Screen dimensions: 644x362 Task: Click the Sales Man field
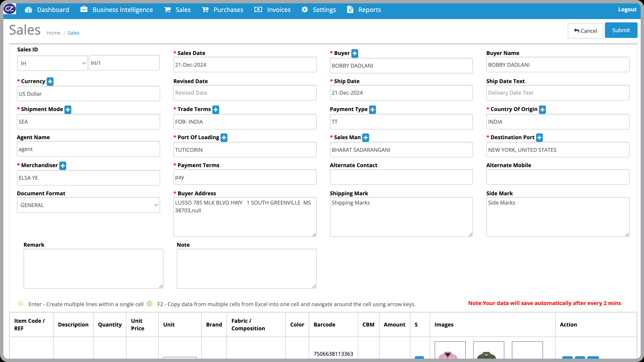pos(401,150)
